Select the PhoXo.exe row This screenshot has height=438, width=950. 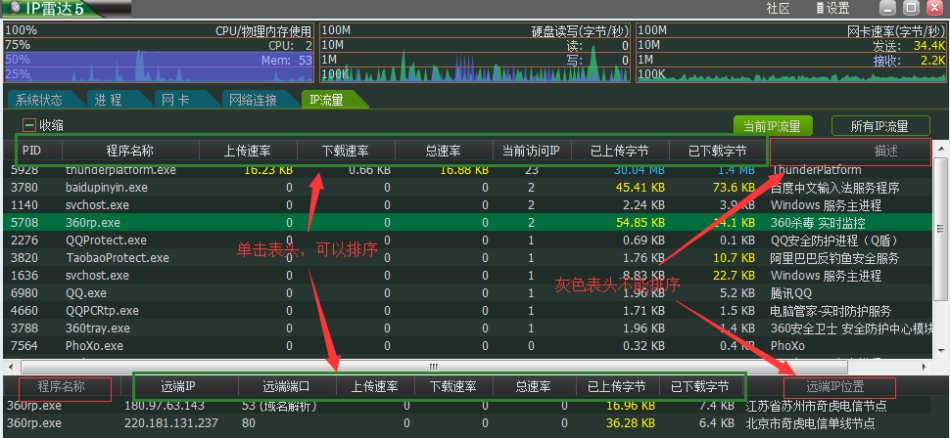click(x=467, y=346)
